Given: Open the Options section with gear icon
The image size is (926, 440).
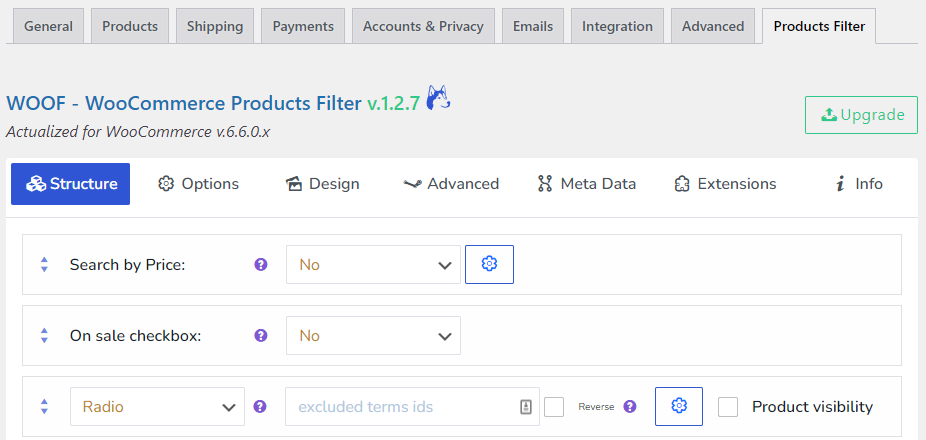Looking at the screenshot, I should pos(198,184).
